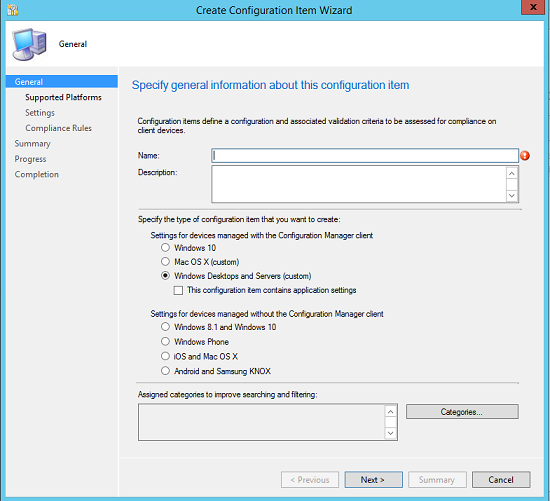Go to the Completion step
The width and height of the screenshot is (550, 501).
36,174
